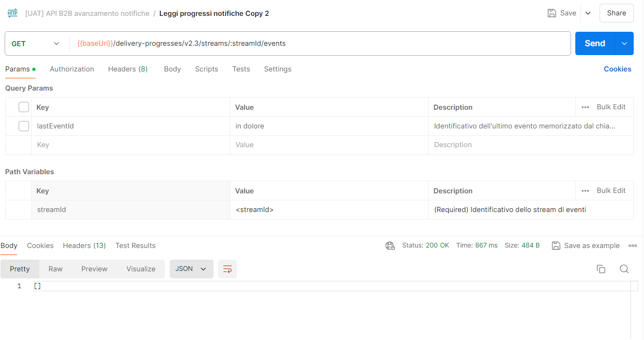Open the response Test Results tab
Image resolution: width=644 pixels, height=340 pixels.
[x=136, y=246]
